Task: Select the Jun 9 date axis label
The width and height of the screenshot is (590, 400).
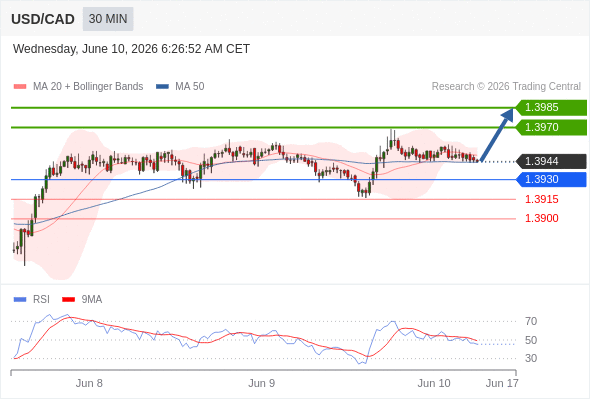Action: (262, 383)
